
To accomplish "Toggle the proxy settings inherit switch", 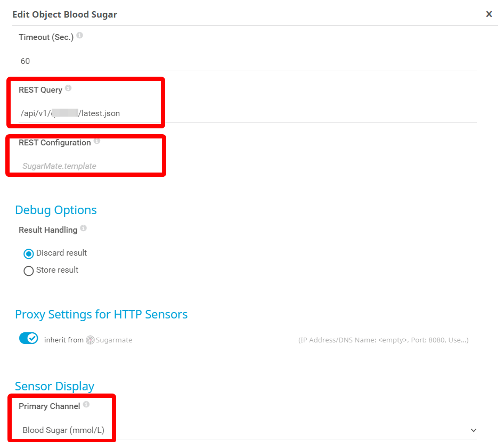I will click(29, 339).
